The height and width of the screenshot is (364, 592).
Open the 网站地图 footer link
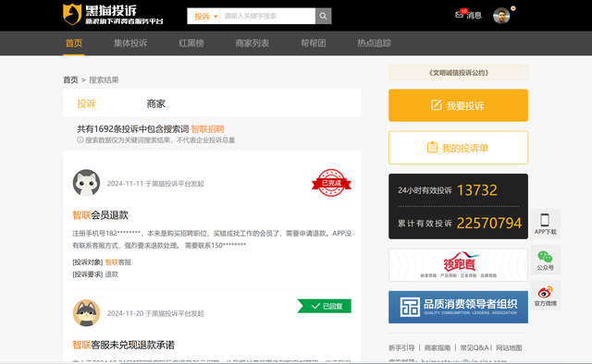(509, 347)
